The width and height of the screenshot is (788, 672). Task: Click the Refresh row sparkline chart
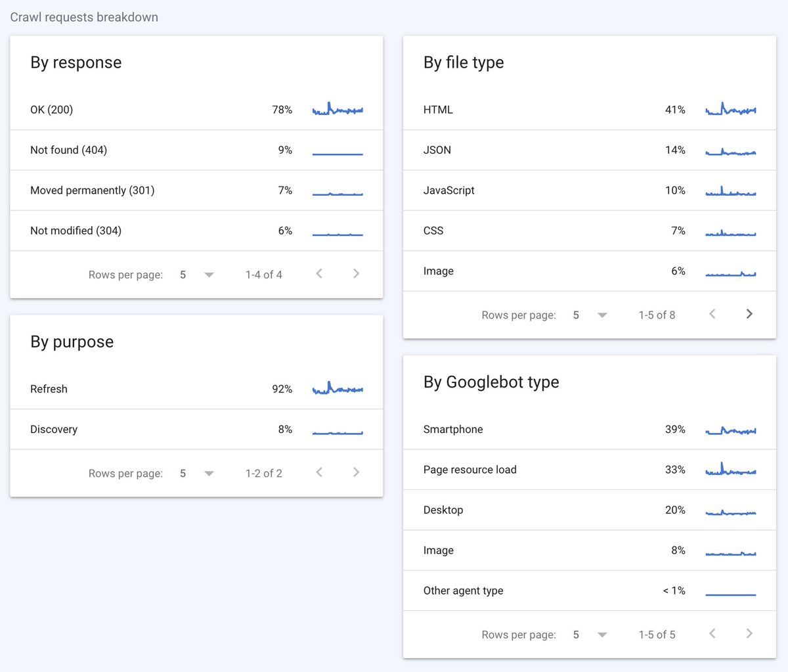coord(338,388)
